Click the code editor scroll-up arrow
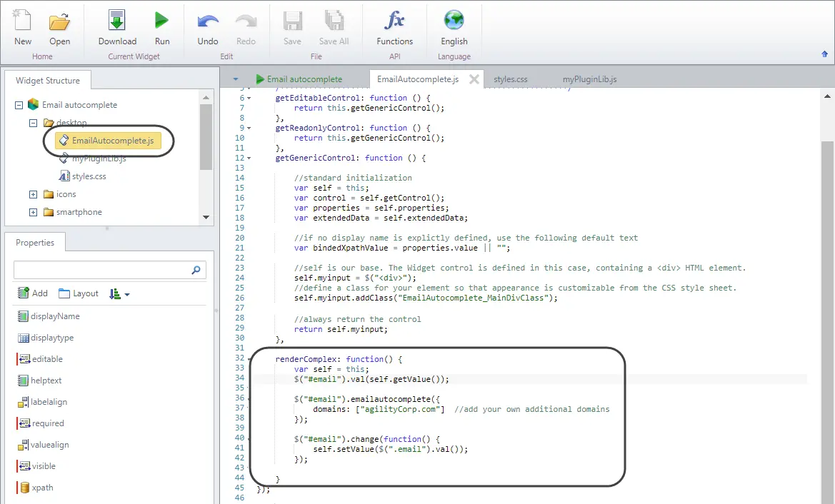The image size is (835, 504). click(x=827, y=96)
